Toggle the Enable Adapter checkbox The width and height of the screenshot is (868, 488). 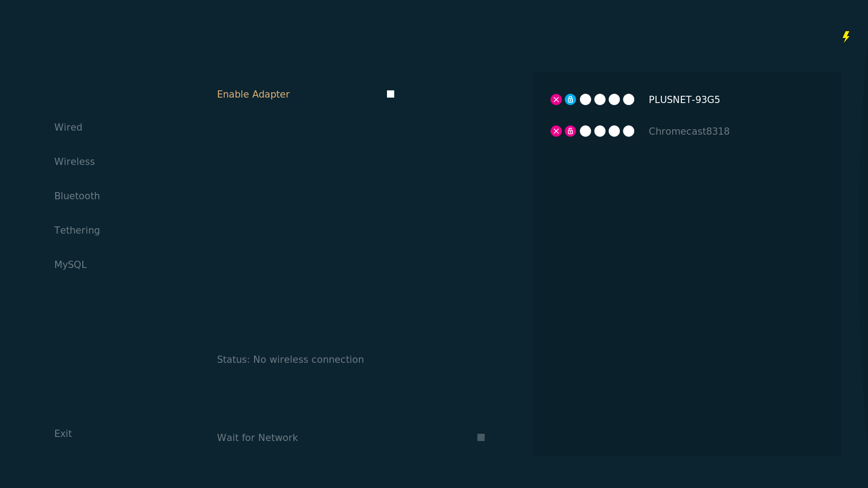point(391,94)
